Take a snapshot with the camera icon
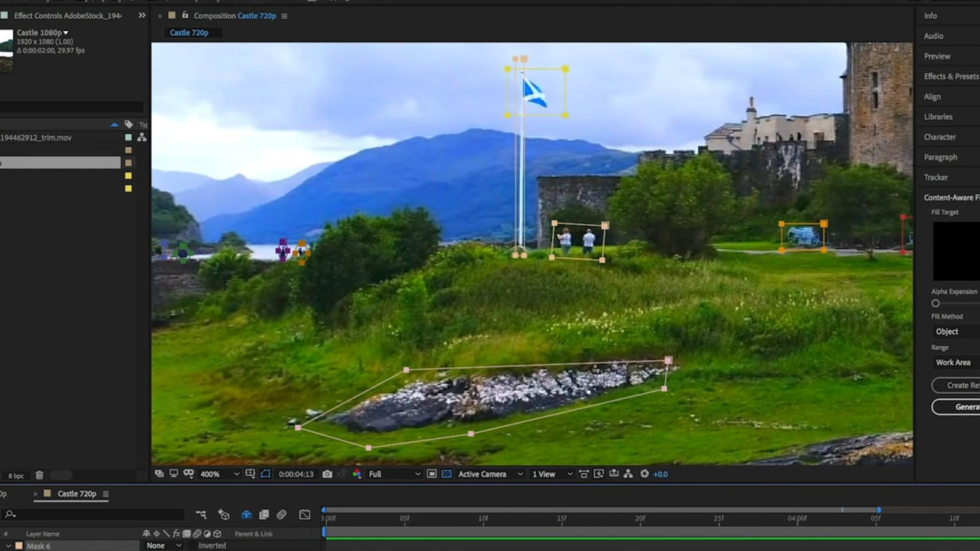Viewport: 980px width, 551px height. coord(327,474)
